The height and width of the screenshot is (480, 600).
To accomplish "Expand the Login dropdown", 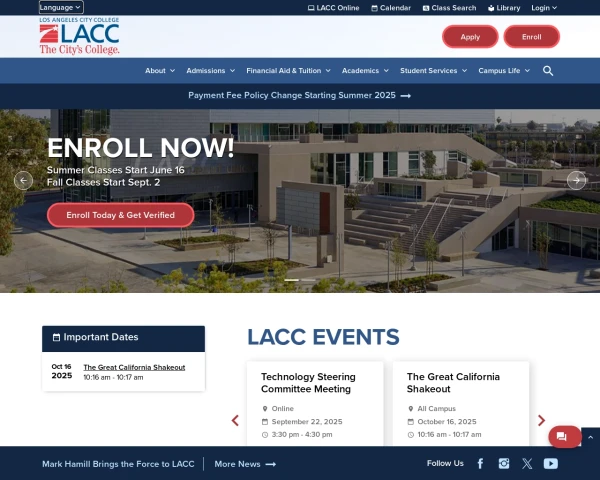I will point(544,8).
